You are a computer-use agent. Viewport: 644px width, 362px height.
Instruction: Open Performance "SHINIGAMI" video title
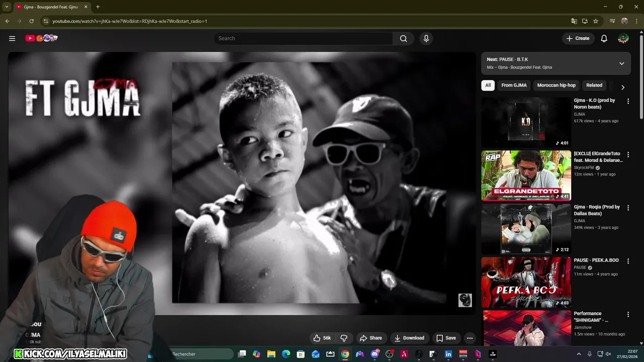click(x=591, y=317)
